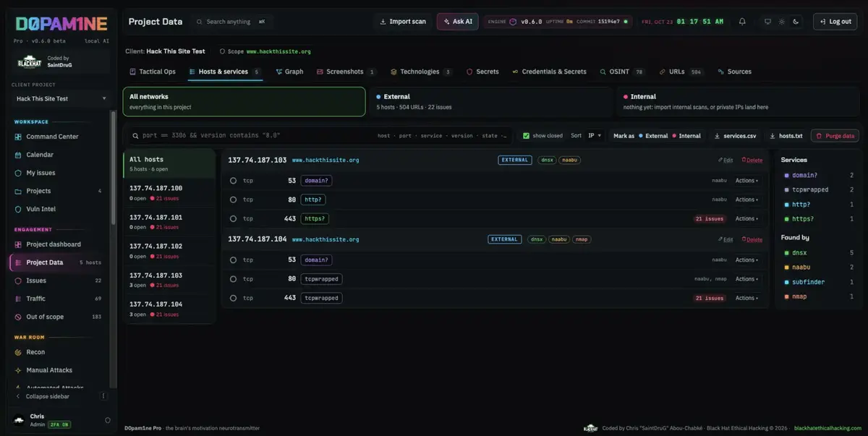Switch to system theme monitor icon
The width and height of the screenshot is (868, 436).
coord(768,22)
